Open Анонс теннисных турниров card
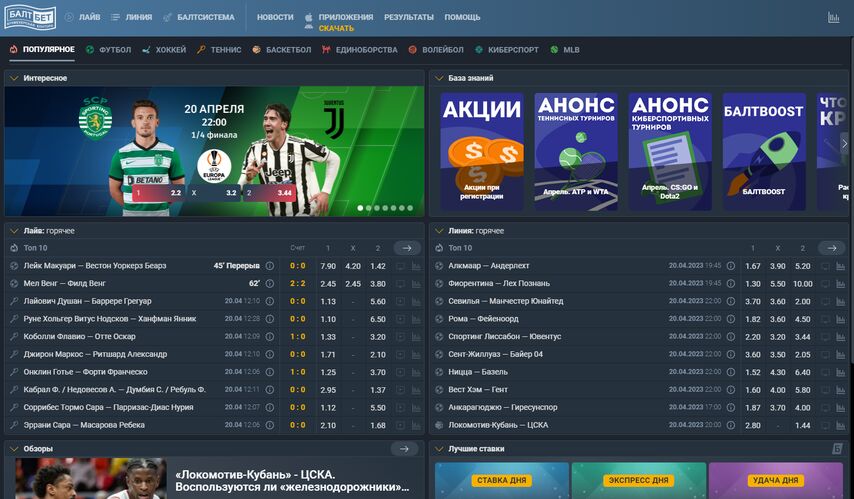The height and width of the screenshot is (499, 854). pos(576,151)
